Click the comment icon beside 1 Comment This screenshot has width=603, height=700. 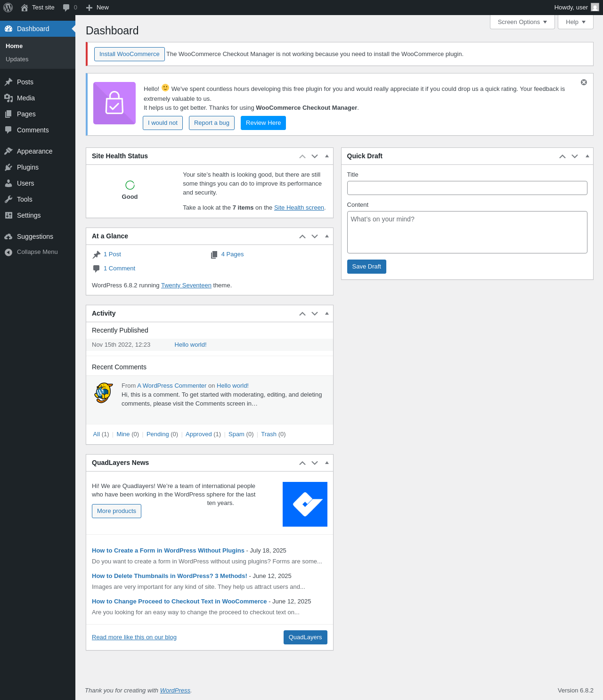tap(97, 269)
